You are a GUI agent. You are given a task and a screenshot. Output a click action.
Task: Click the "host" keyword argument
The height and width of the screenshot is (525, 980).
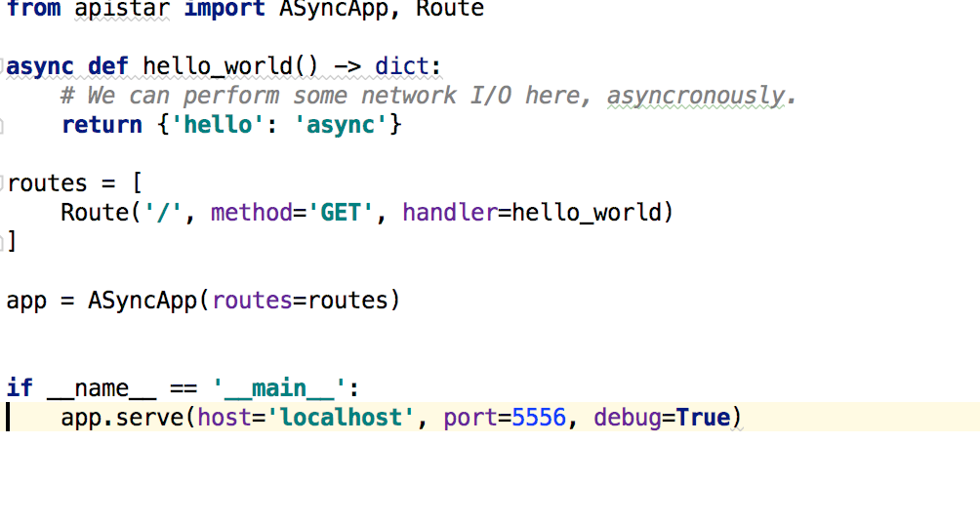tap(224, 418)
